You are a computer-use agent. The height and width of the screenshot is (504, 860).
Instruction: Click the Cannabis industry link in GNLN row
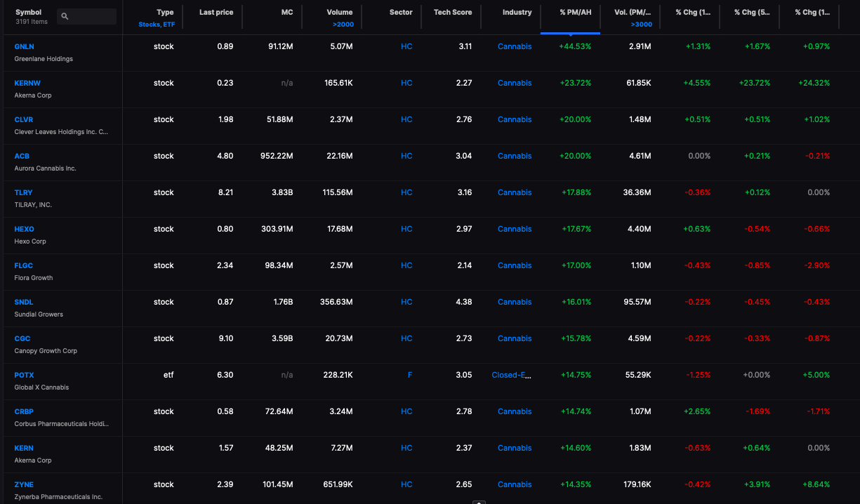tap(515, 46)
